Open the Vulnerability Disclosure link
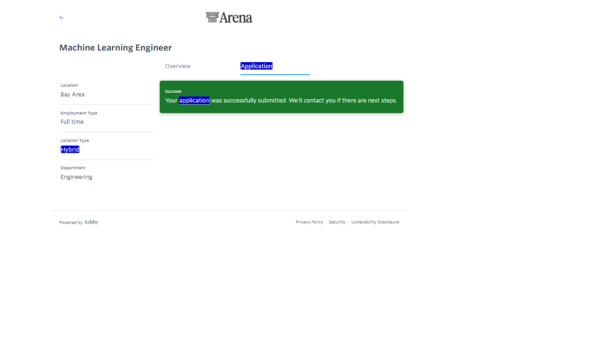 point(375,222)
